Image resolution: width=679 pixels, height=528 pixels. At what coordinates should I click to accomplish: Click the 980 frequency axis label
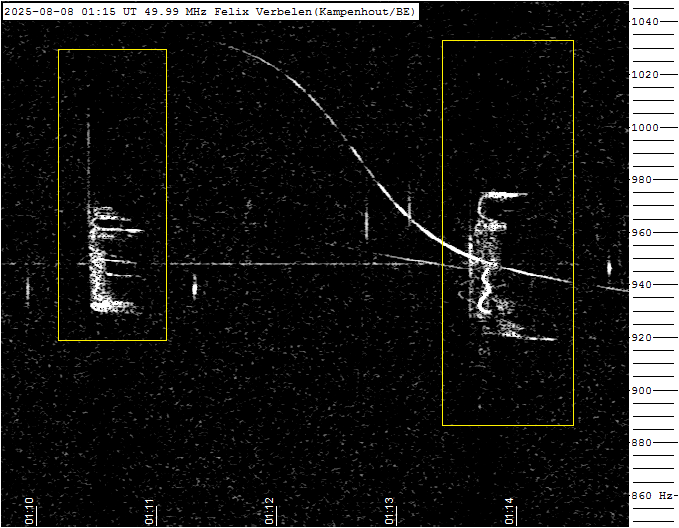[x=642, y=179]
